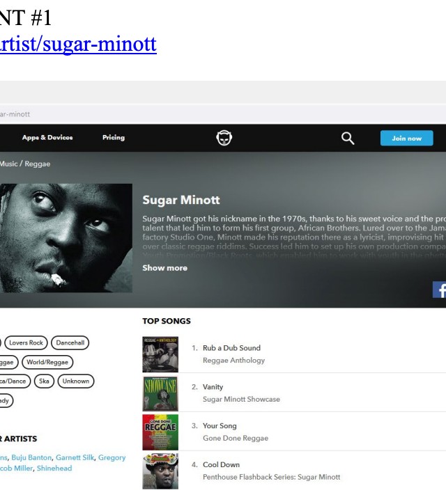Open the Apps & Devices menu

pos(47,138)
